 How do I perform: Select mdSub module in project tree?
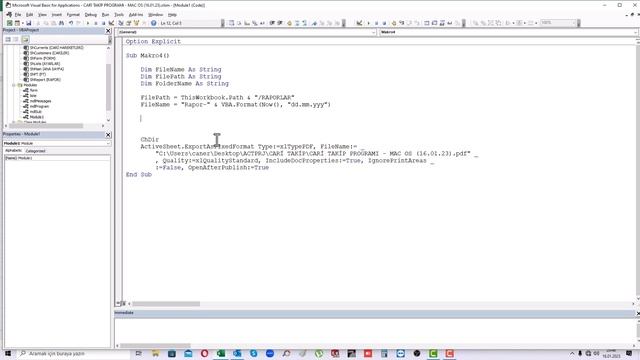[36, 111]
